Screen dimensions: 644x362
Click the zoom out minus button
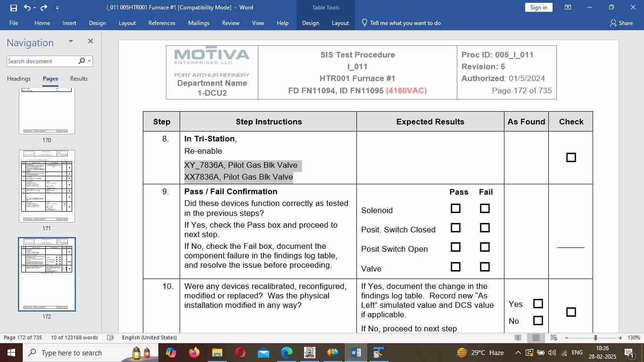coord(567,337)
